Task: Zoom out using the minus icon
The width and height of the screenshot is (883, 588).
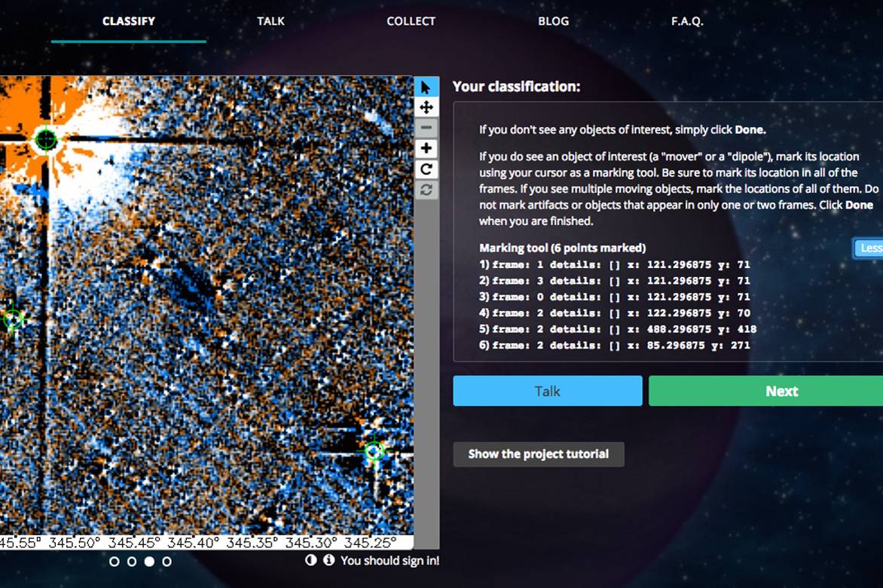Action: [x=426, y=127]
